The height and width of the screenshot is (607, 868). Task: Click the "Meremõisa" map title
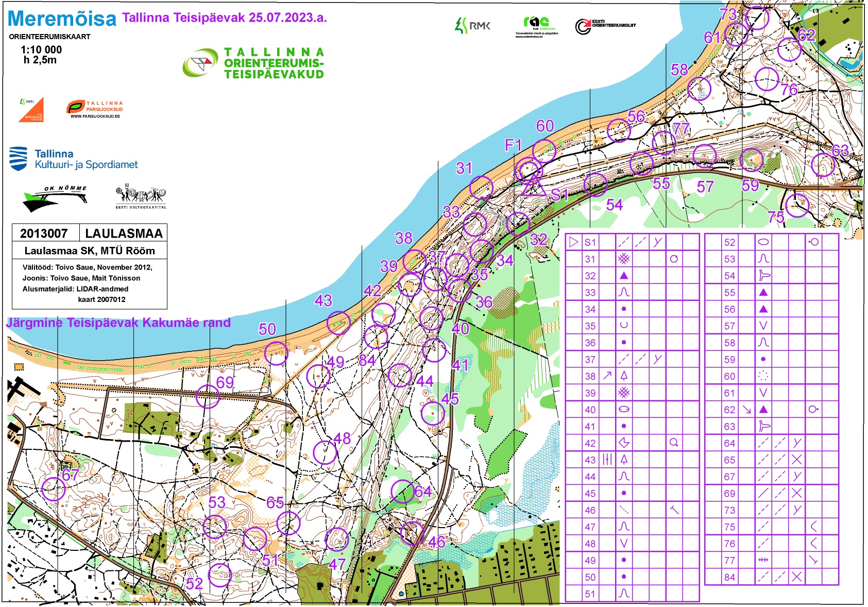coord(62,19)
